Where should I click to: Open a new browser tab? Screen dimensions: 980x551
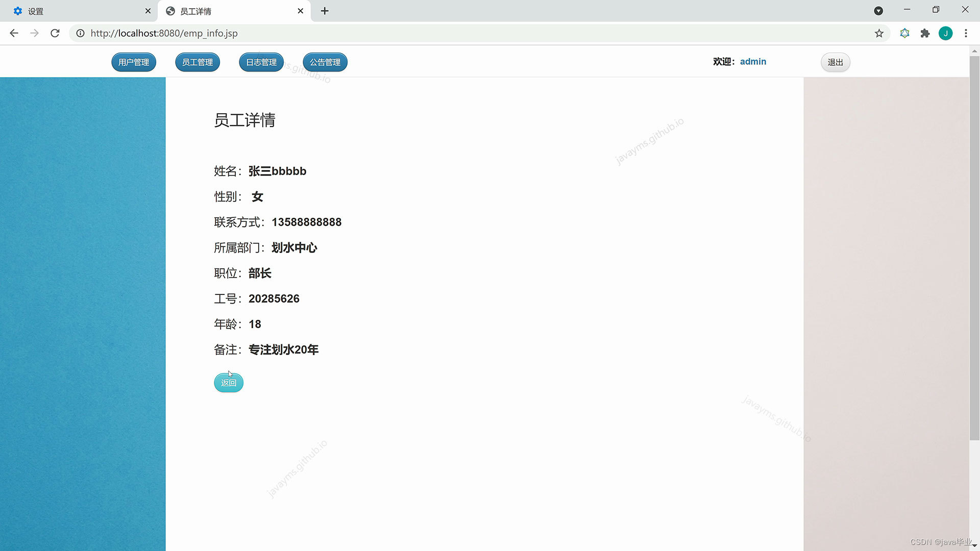pos(325,11)
